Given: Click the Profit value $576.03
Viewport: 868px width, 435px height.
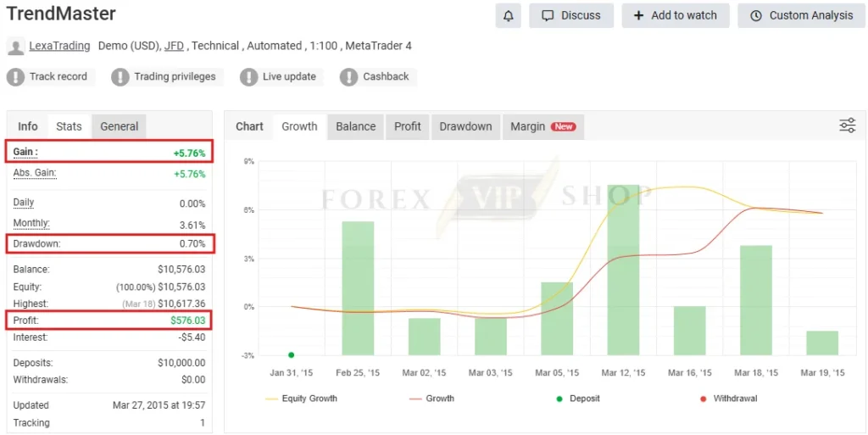Looking at the screenshot, I should [187, 321].
